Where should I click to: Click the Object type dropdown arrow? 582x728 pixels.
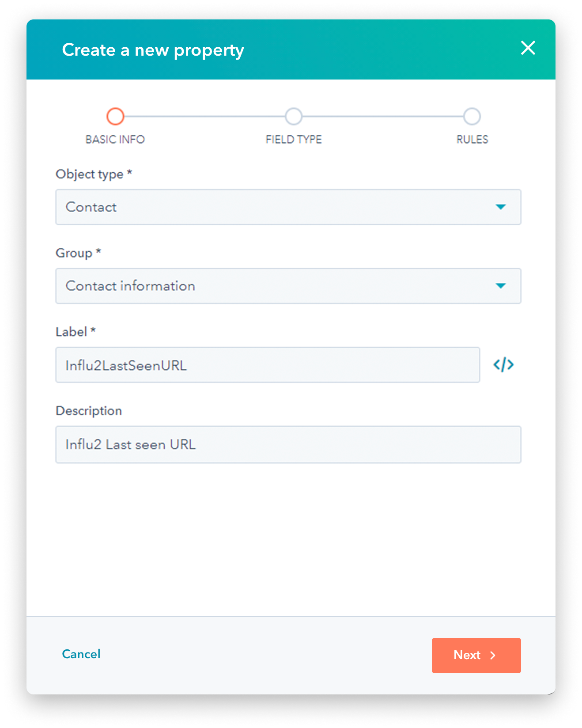(x=500, y=207)
